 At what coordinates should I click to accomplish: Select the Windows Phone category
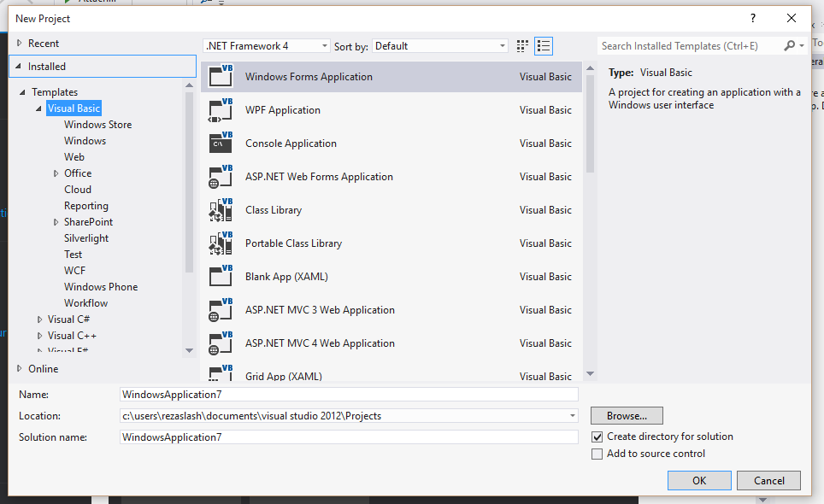coord(101,287)
